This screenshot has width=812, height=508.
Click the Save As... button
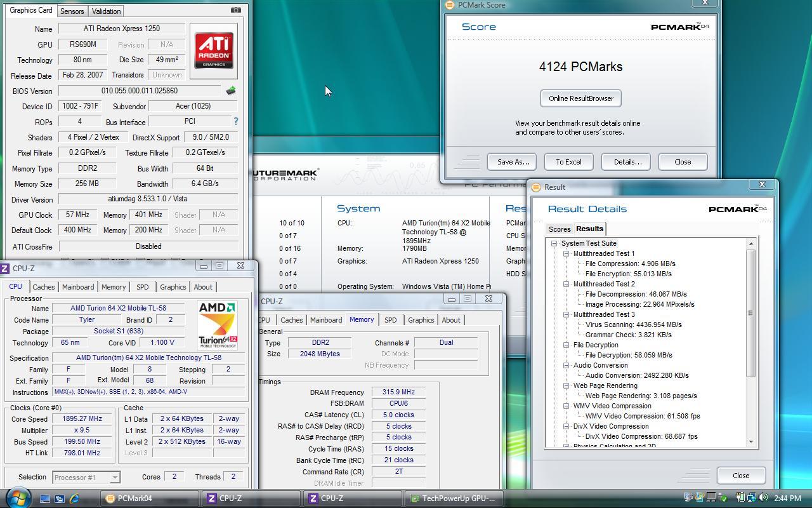tap(513, 162)
